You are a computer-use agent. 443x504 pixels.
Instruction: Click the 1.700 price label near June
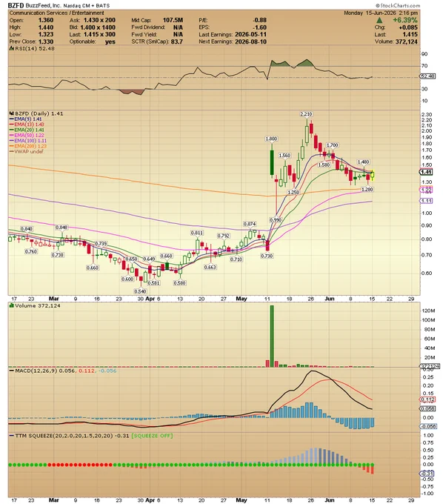(x=332, y=145)
